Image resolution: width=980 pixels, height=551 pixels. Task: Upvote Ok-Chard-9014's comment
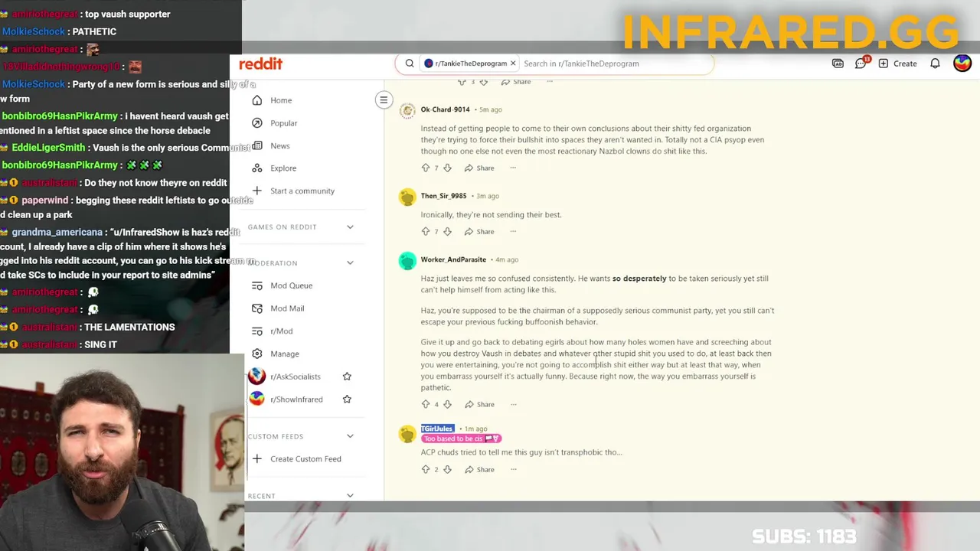426,168
